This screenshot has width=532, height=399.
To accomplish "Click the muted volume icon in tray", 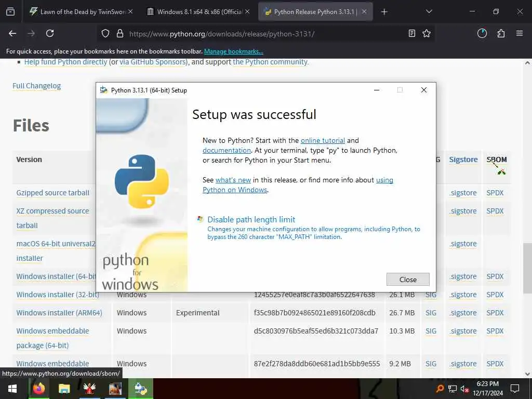I will (464, 389).
